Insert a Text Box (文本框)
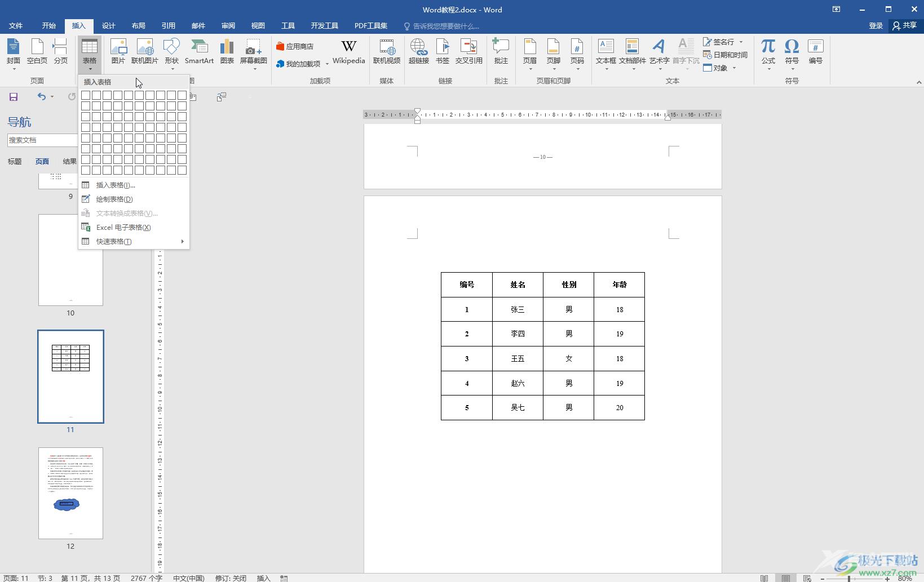This screenshot has height=582, width=924. point(606,54)
